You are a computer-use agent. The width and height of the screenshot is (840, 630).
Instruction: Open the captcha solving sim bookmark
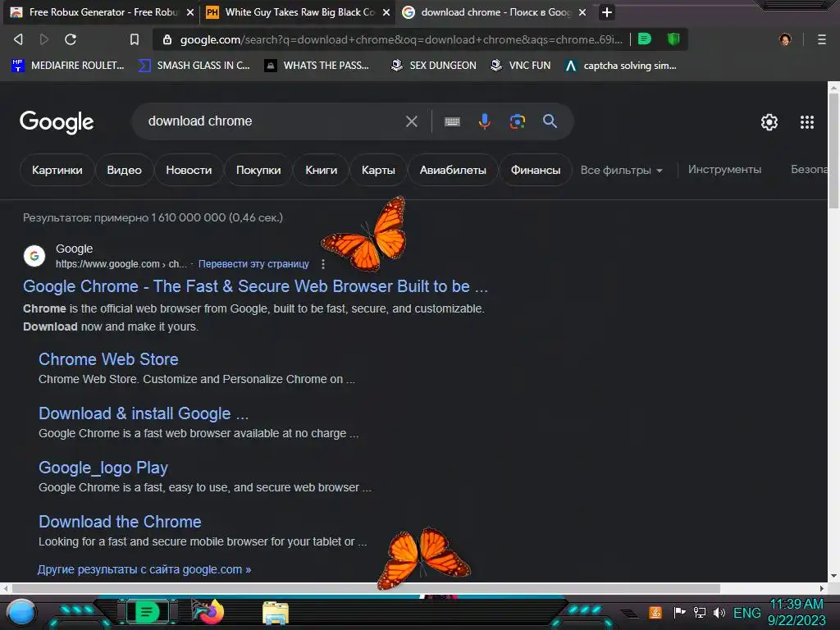click(x=622, y=66)
